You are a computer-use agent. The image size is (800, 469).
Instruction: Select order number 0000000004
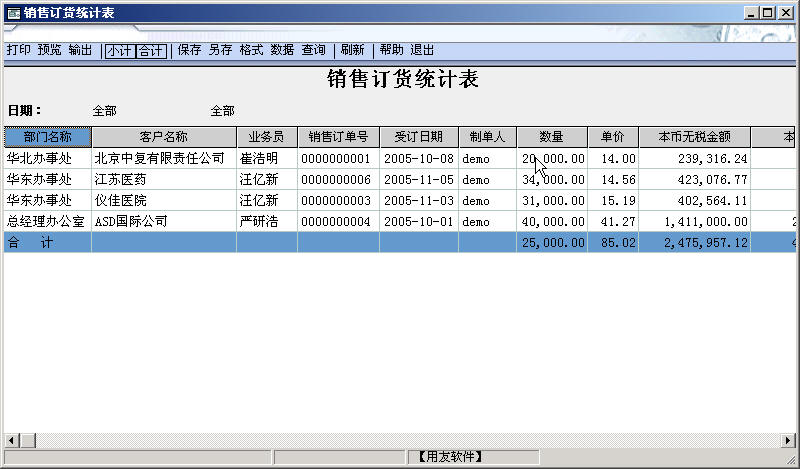coord(338,221)
